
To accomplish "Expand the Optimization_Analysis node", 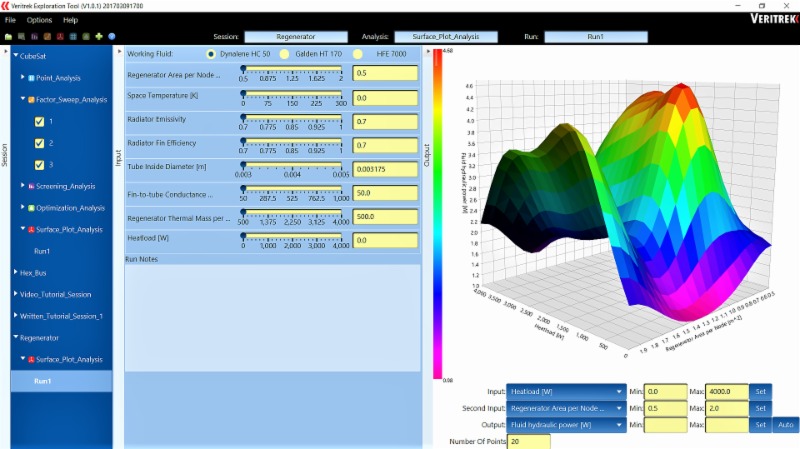I will [22, 207].
